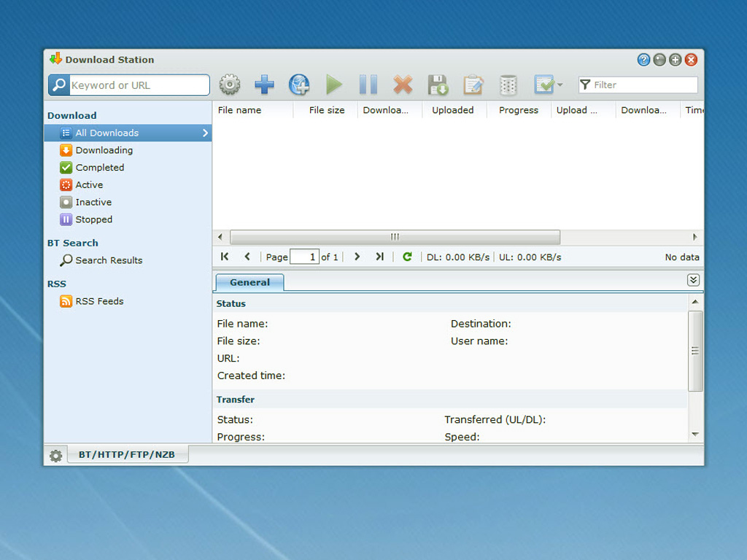This screenshot has width=747, height=560.
Task: Click the details panel scroll up arrow
Action: pos(695,302)
